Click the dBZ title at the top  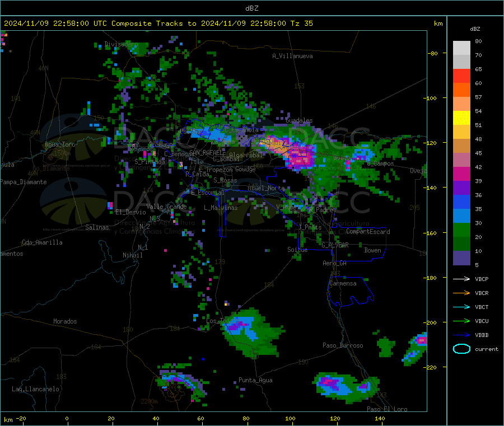pos(251,8)
